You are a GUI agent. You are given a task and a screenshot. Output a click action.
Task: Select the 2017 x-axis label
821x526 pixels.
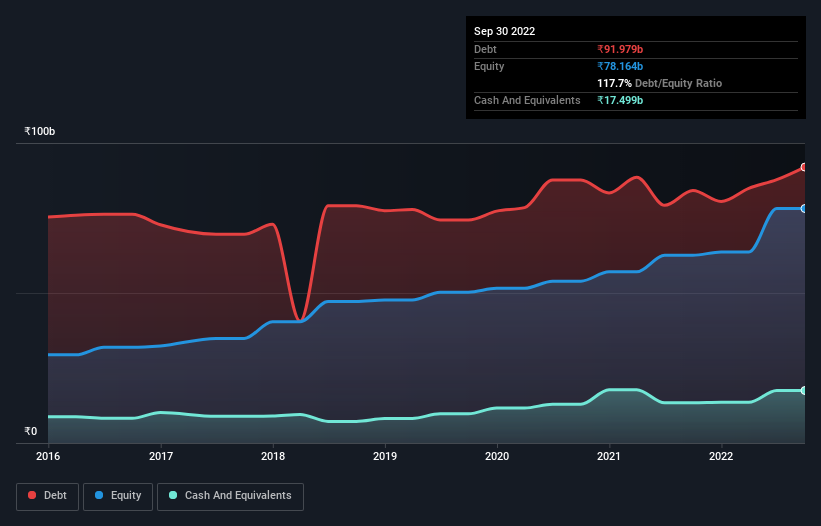[161, 456]
